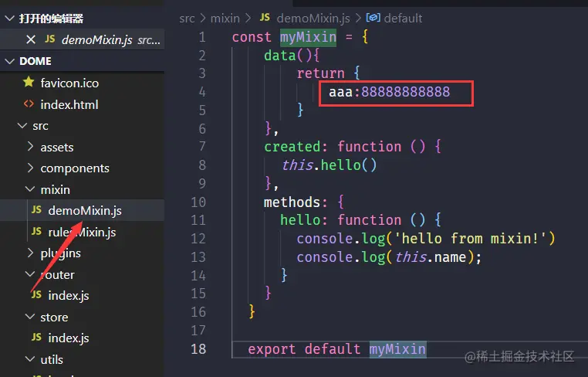Close the demoMixin.js open editor entry

pos(31,39)
